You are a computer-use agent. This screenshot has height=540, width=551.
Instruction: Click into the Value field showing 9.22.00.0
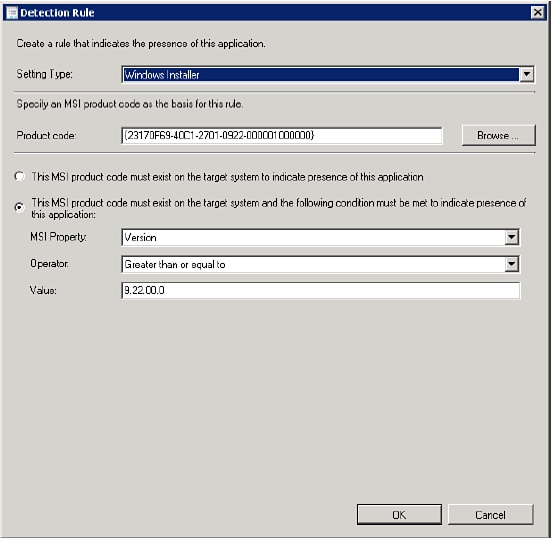320,291
